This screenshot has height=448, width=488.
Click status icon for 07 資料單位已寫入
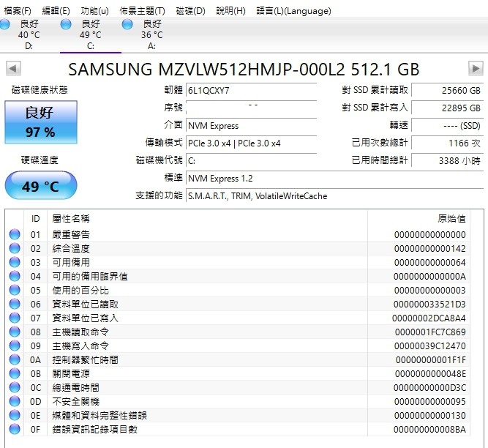[15, 318]
